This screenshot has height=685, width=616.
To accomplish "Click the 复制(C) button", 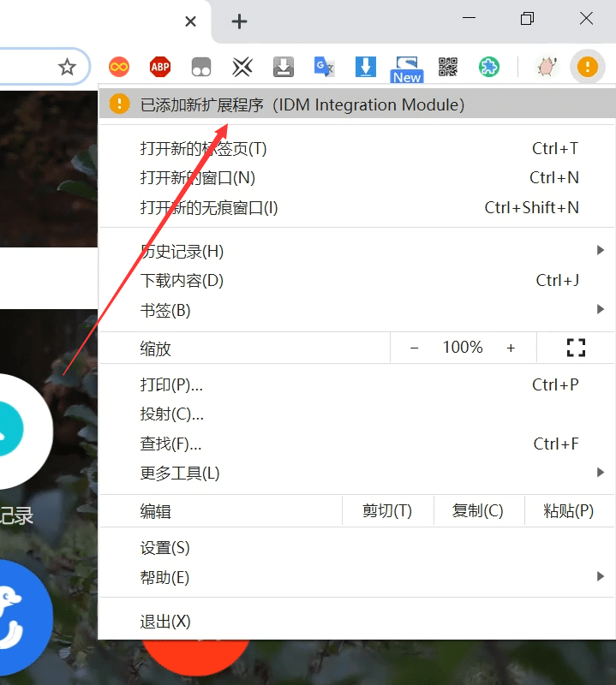I will point(478,510).
